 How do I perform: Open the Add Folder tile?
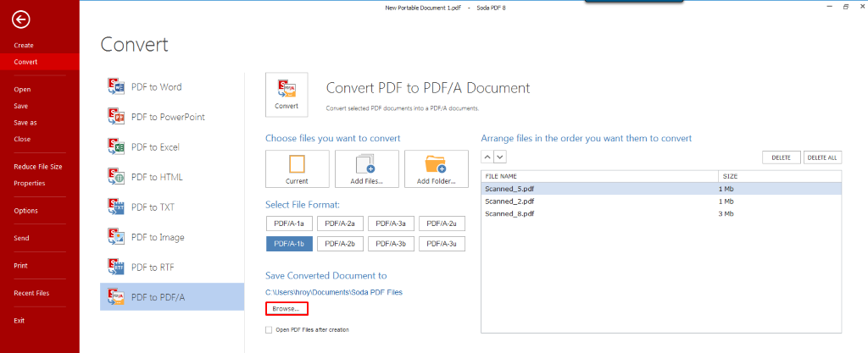point(437,169)
